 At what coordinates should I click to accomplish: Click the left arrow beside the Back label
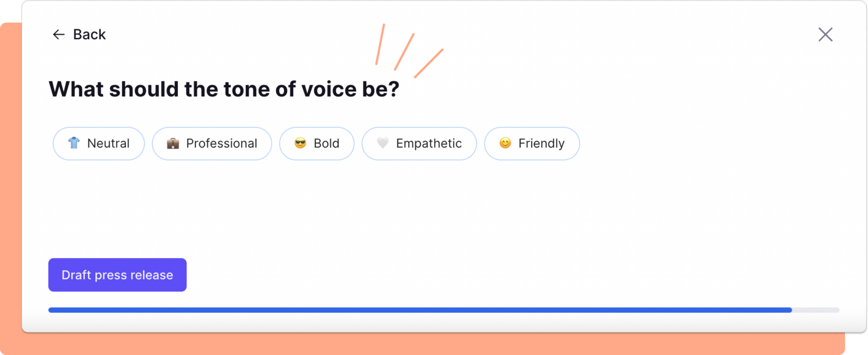coord(58,34)
